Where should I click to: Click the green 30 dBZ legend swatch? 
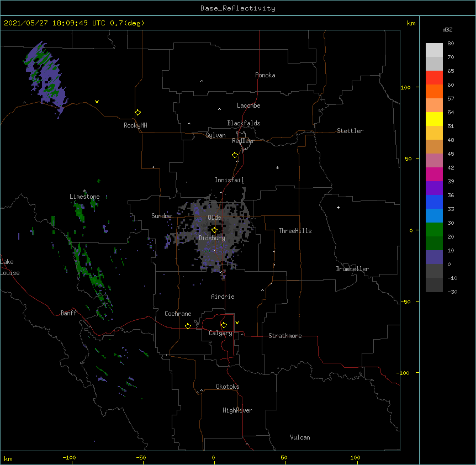[434, 230]
